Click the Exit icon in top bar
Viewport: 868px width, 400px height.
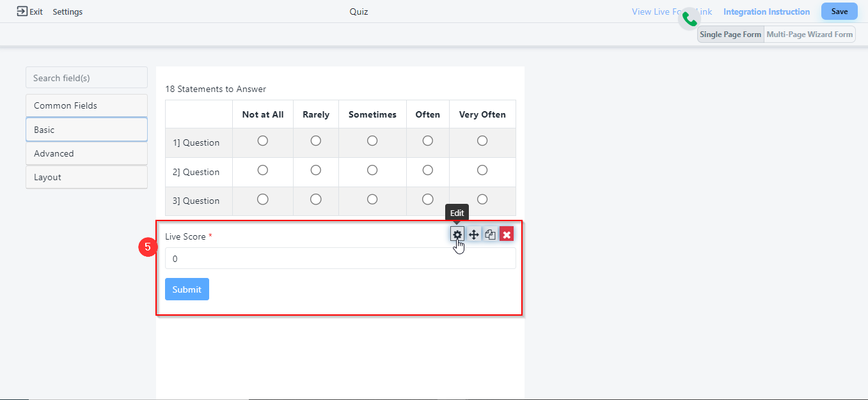click(x=22, y=12)
